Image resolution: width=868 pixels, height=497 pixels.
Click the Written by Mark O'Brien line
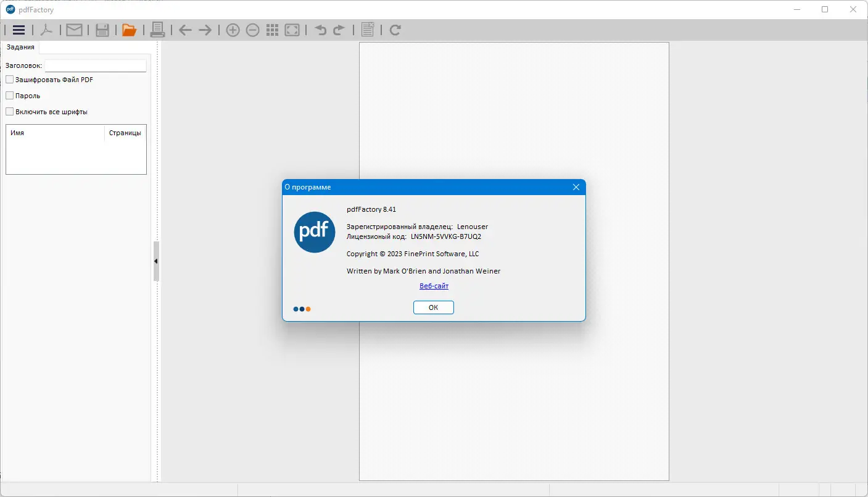tap(424, 271)
